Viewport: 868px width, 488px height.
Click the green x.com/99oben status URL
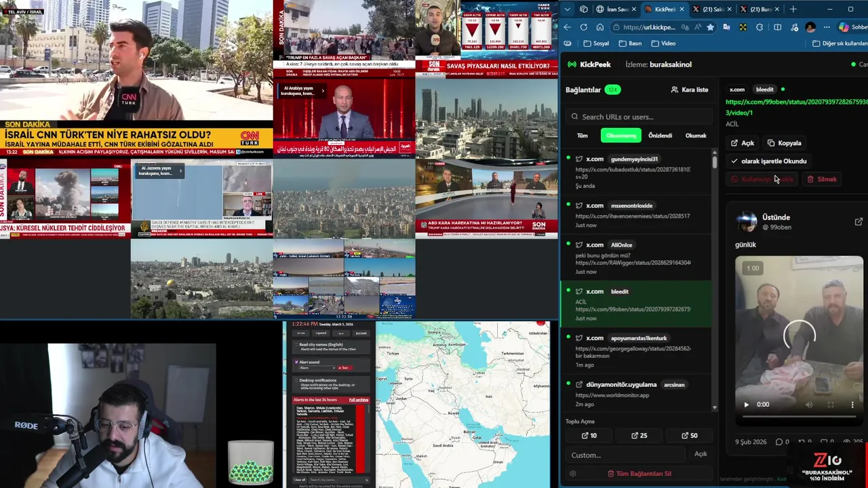click(796, 107)
